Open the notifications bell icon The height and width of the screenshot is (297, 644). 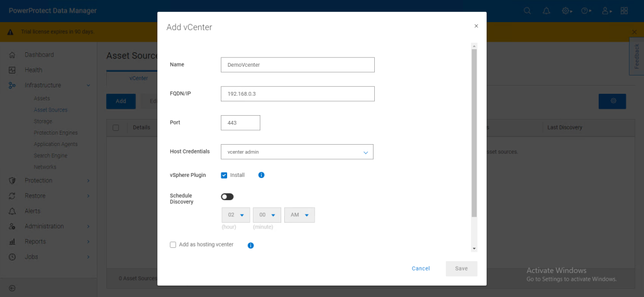pos(546,11)
